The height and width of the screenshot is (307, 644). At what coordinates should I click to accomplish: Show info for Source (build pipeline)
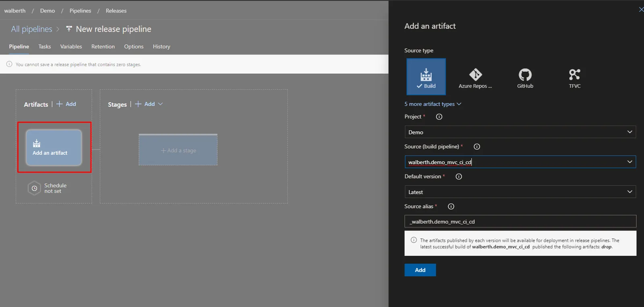point(477,147)
